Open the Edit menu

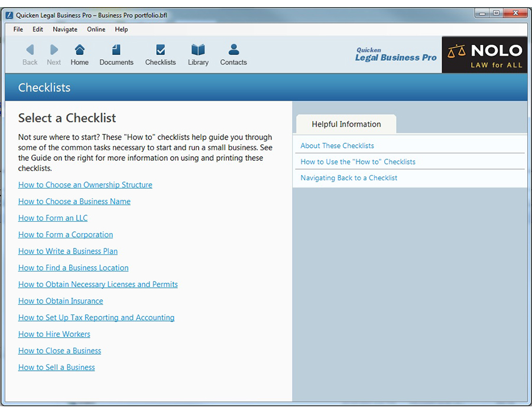[38, 30]
